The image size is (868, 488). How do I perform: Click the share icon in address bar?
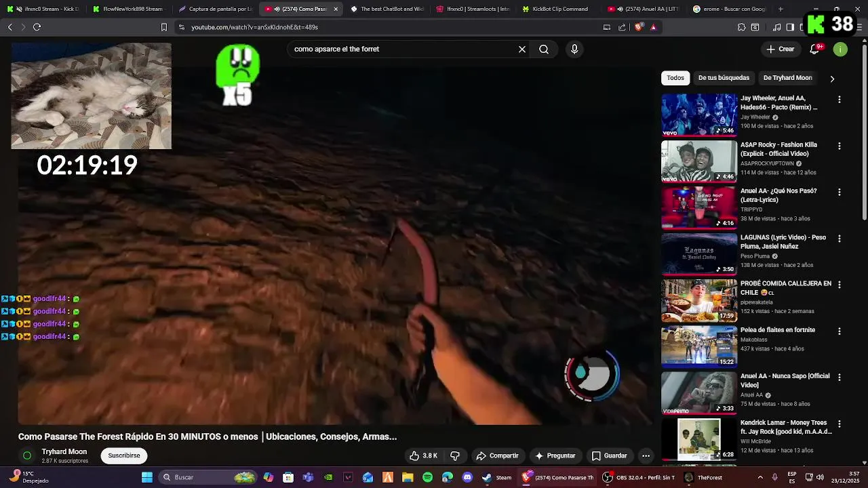(x=622, y=27)
